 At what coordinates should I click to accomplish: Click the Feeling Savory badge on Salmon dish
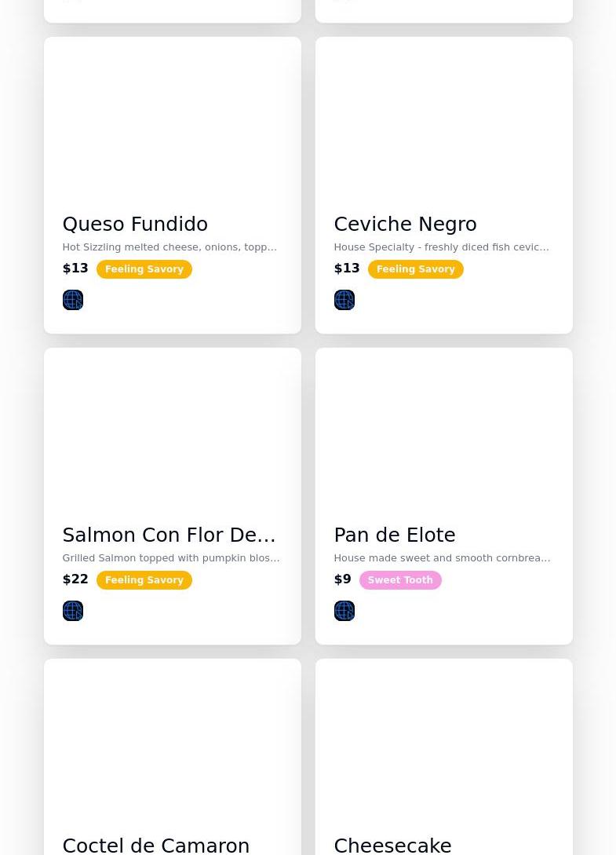144,580
